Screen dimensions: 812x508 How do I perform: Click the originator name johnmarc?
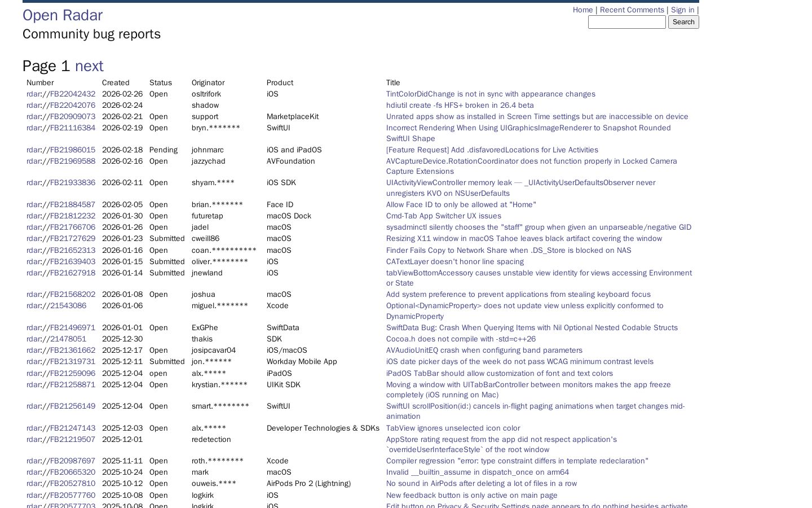(208, 150)
